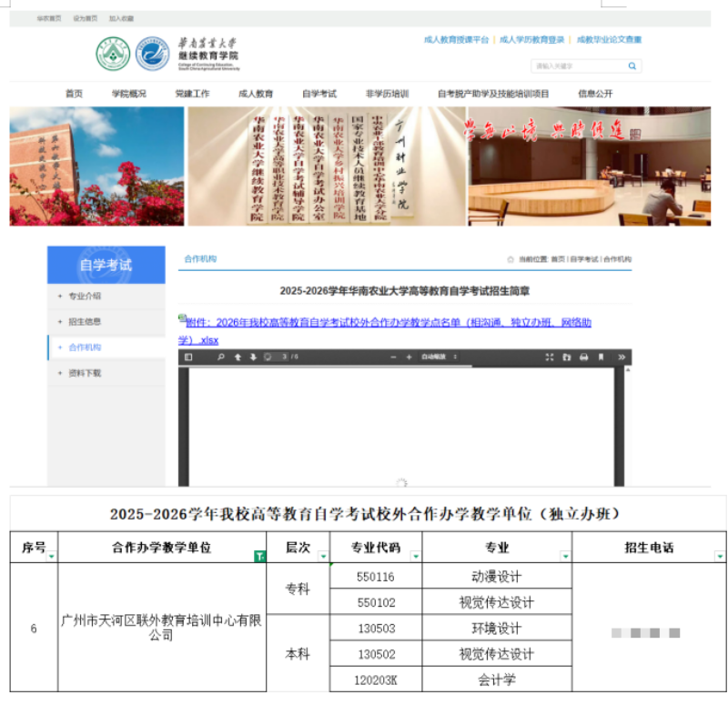This screenshot has height=705, width=728.
Task: Open the 党建工作 navigation menu
Action: click(x=192, y=94)
